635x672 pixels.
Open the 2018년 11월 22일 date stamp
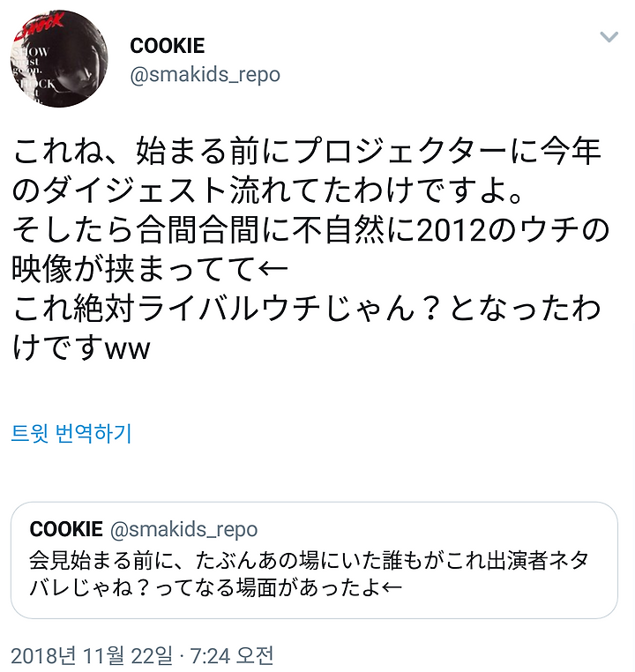[92, 656]
